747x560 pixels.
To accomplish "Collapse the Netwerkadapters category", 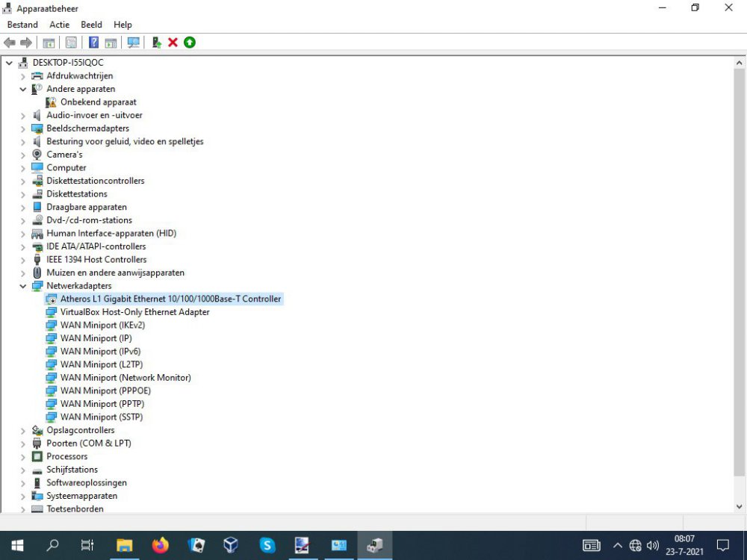I will [x=22, y=286].
